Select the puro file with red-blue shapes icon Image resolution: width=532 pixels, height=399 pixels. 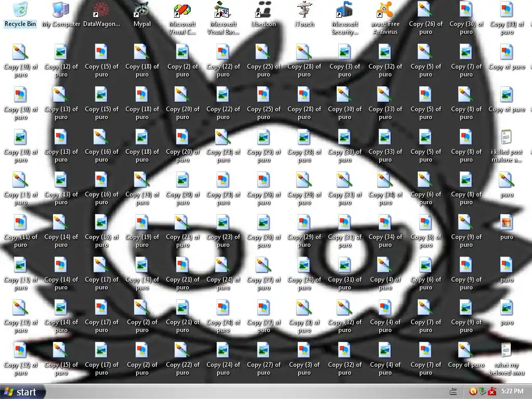pyautogui.click(x=507, y=270)
